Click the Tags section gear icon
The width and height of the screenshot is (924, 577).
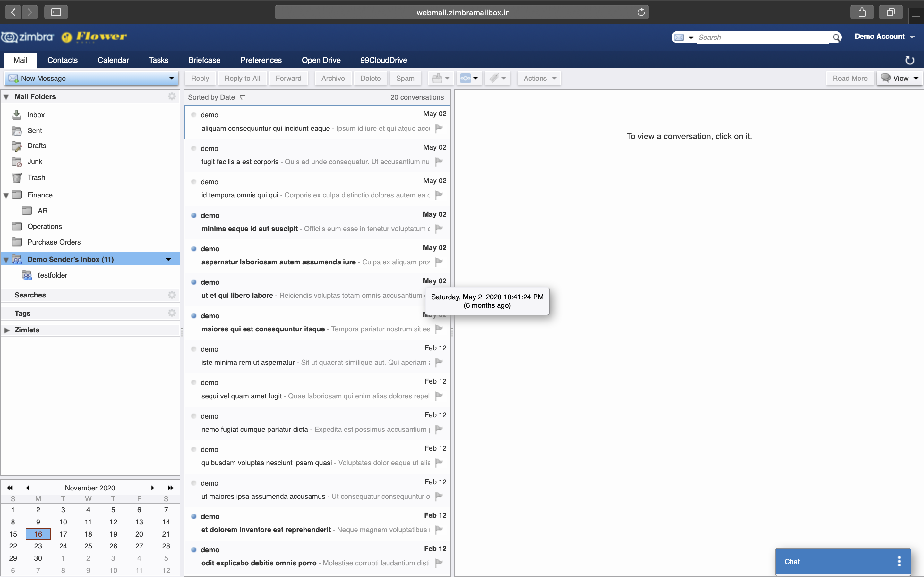172,313
